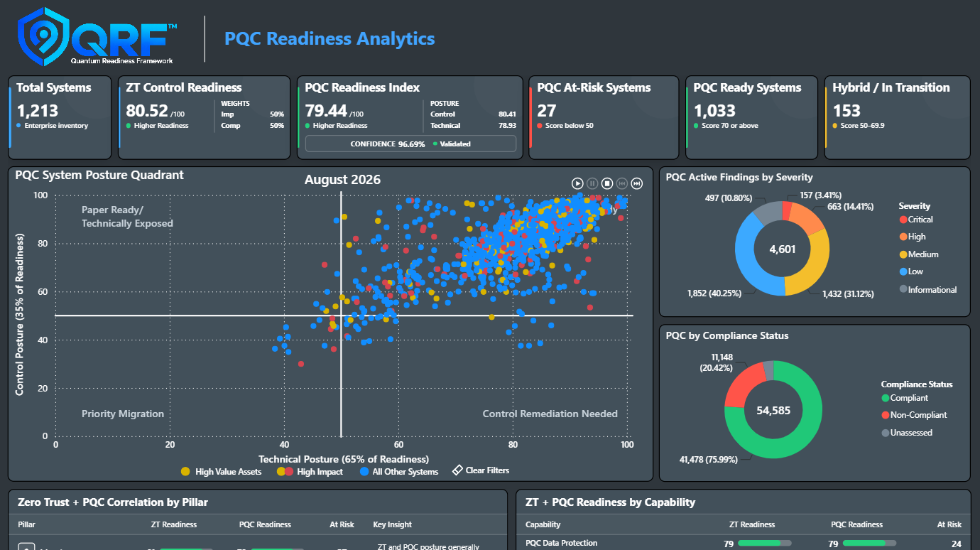Click the 54,585 compliance total in donut
Image resolution: width=980 pixels, height=550 pixels.
pos(774,410)
